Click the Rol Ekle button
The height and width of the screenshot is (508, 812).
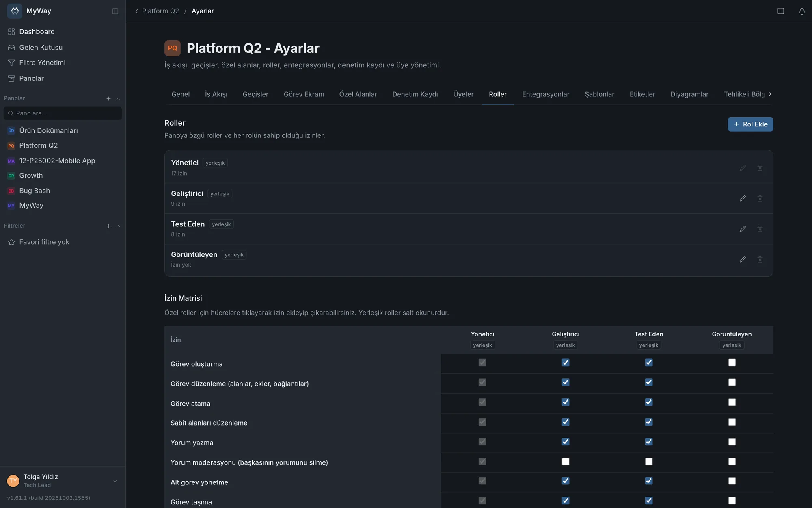pyautogui.click(x=750, y=124)
